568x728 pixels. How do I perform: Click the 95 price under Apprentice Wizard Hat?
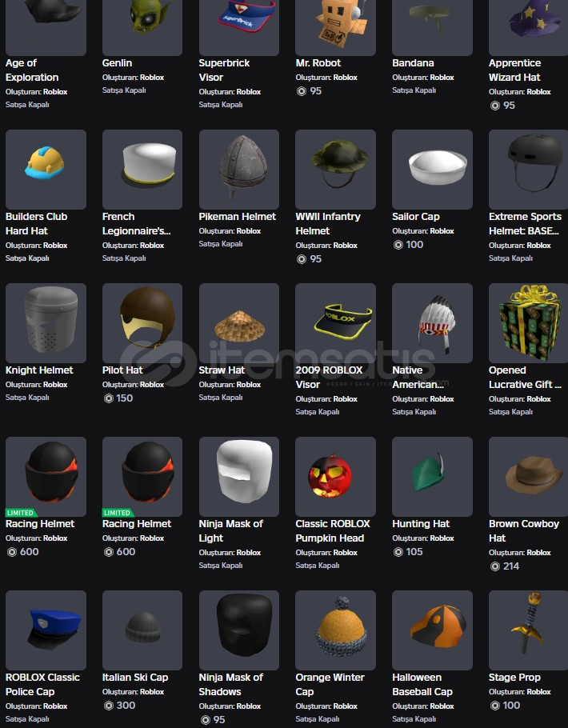click(x=509, y=106)
